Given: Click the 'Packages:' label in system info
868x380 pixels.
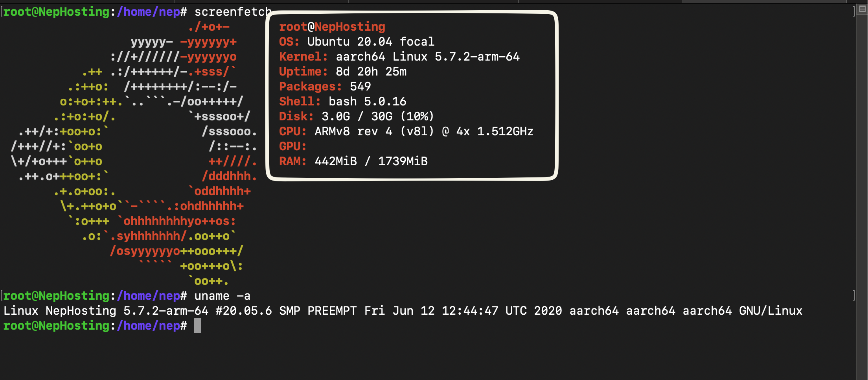Looking at the screenshot, I should 310,87.
